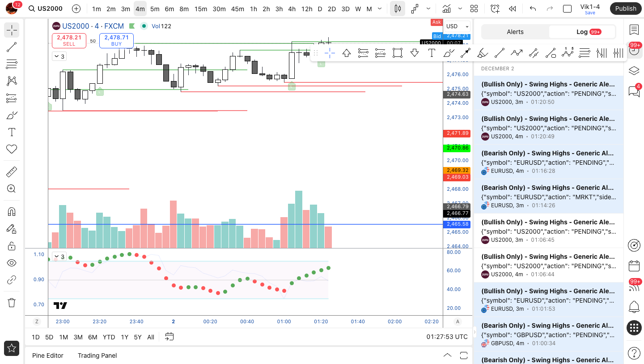Viewport: 644px width, 364px height.
Task: Switch to the Alerts tab
Action: [515, 32]
